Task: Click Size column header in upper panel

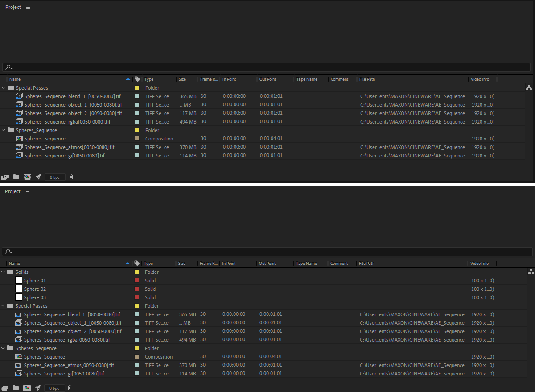Action: point(182,79)
